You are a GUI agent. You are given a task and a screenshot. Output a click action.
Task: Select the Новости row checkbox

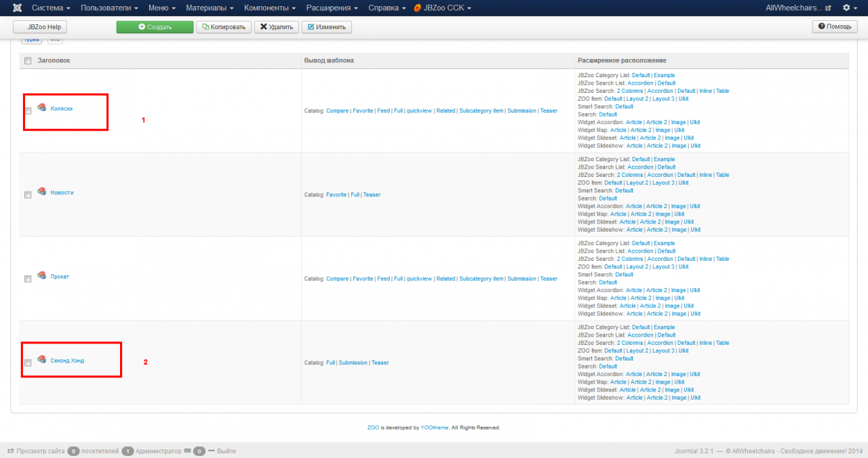pos(28,195)
